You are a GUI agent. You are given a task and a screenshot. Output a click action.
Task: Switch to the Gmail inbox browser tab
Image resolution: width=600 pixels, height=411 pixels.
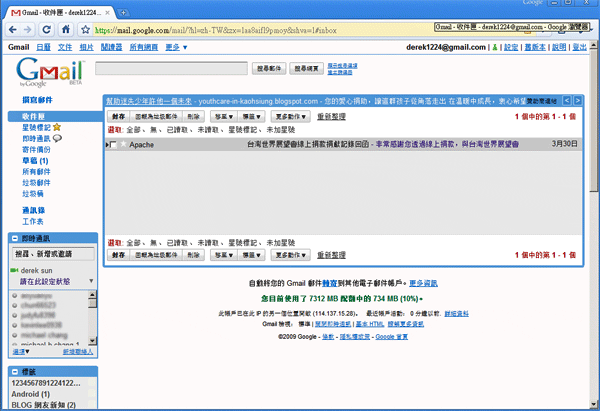(60, 13)
